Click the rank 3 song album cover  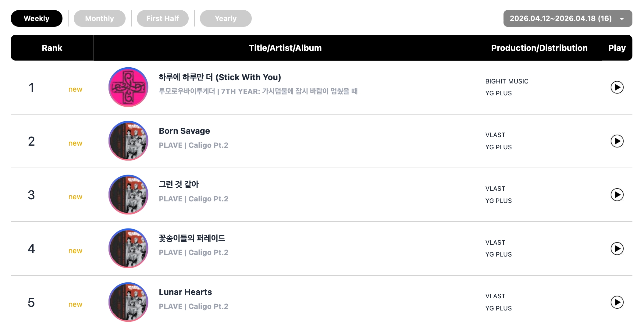(x=128, y=194)
